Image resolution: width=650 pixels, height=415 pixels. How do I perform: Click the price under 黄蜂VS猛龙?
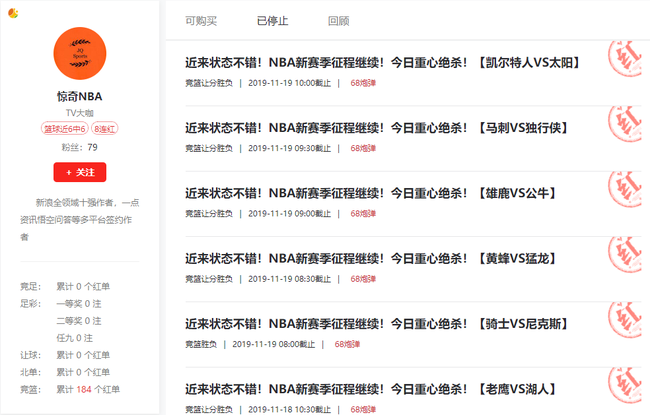pos(363,279)
